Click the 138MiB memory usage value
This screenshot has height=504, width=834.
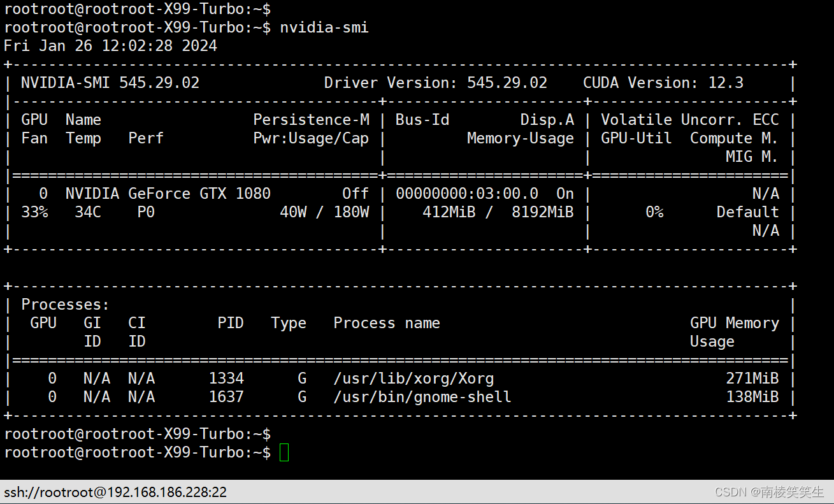(x=752, y=397)
